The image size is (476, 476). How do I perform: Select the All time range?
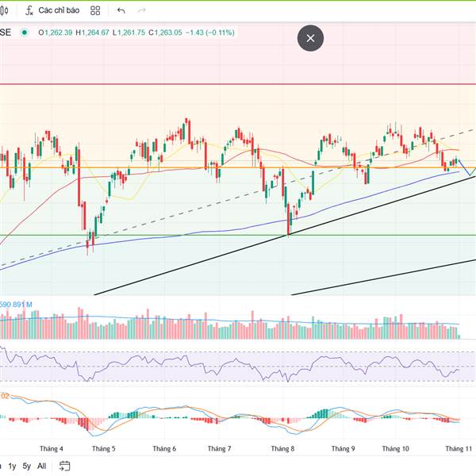pyautogui.click(x=41, y=466)
